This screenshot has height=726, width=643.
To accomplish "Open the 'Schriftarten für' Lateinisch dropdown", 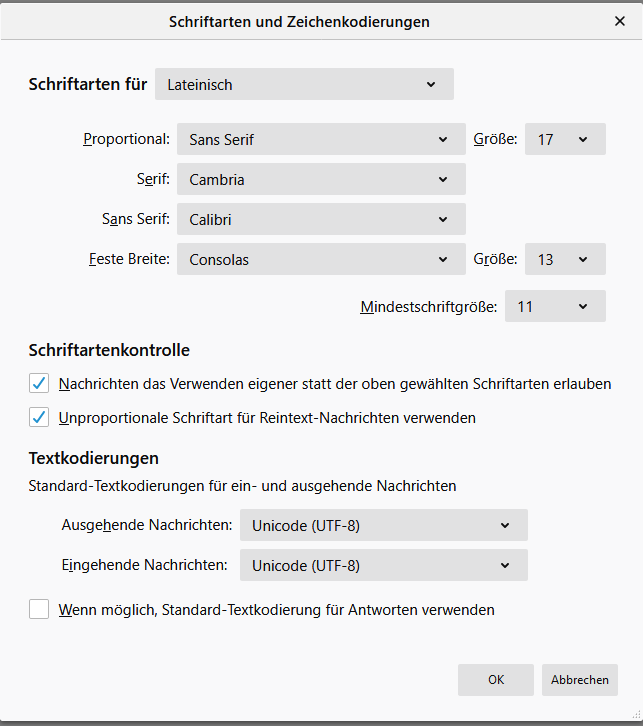I will (x=304, y=85).
